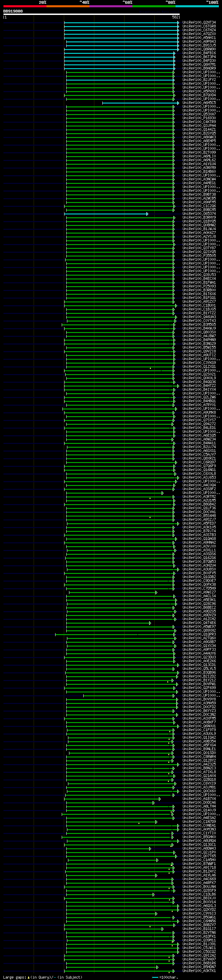This screenshot has height=980, width=222.
Task: Select hit UniRef100_Q144Z1
Action: coord(199,129)
